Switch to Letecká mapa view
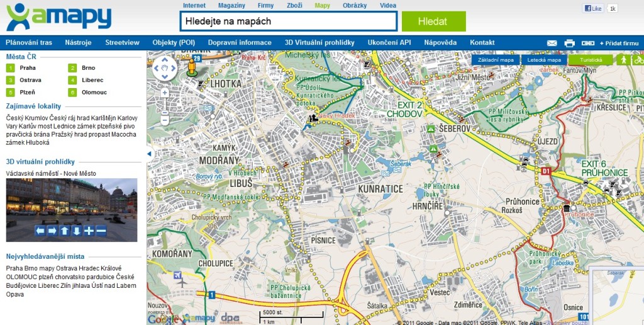 coord(544,60)
